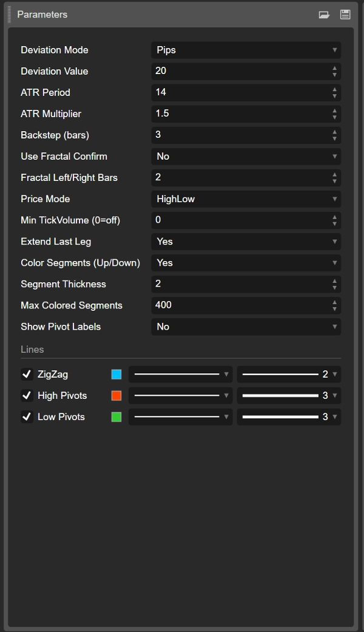Image resolution: width=364 pixels, height=632 pixels.
Task: Click the ATR Multiplier value field
Action: pyautogui.click(x=240, y=114)
